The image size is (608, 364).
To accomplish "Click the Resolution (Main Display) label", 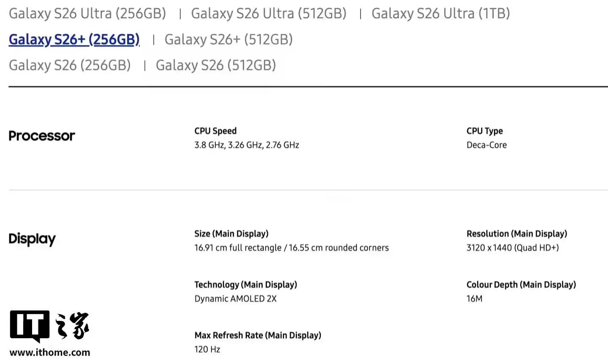I will click(x=517, y=233).
